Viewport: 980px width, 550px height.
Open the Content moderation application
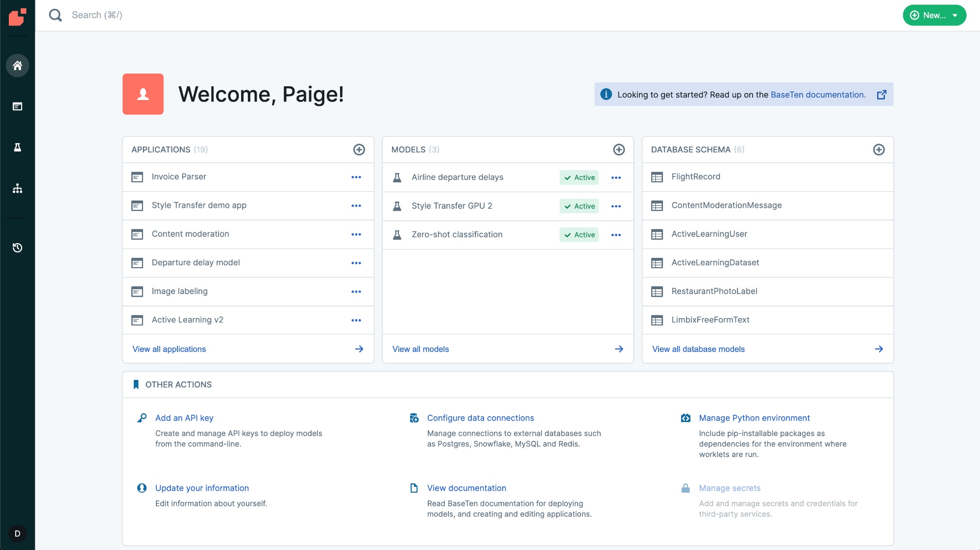tap(248, 234)
